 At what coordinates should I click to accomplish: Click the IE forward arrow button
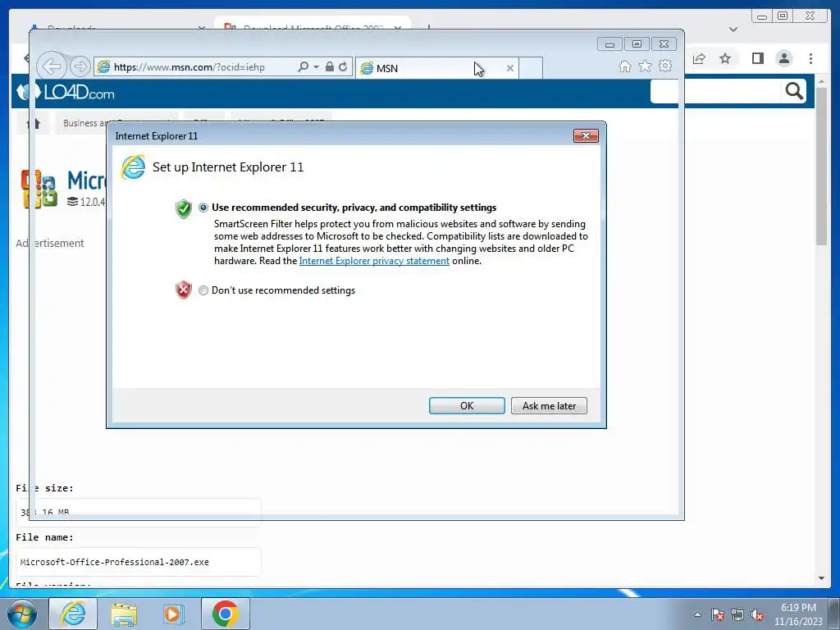click(80, 66)
